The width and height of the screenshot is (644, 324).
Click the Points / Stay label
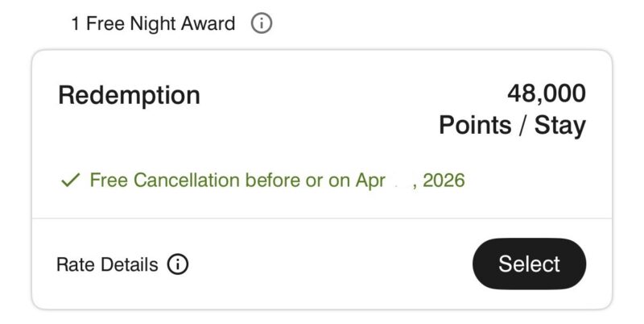click(x=512, y=126)
